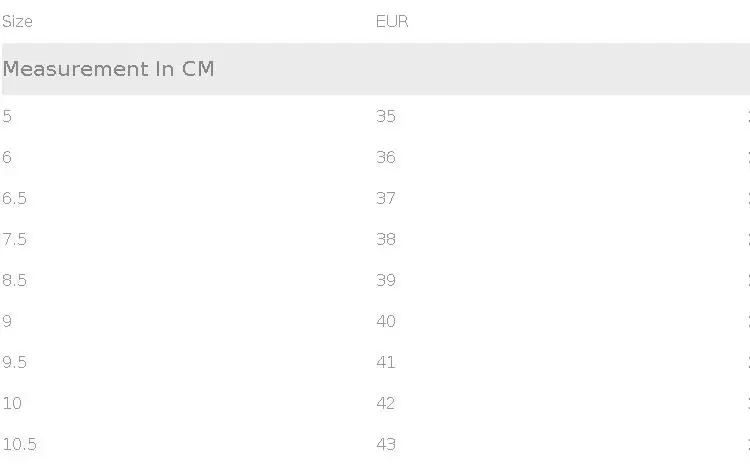Select the EUR 41 cell
The height and width of the screenshot is (466, 750).
click(x=386, y=362)
